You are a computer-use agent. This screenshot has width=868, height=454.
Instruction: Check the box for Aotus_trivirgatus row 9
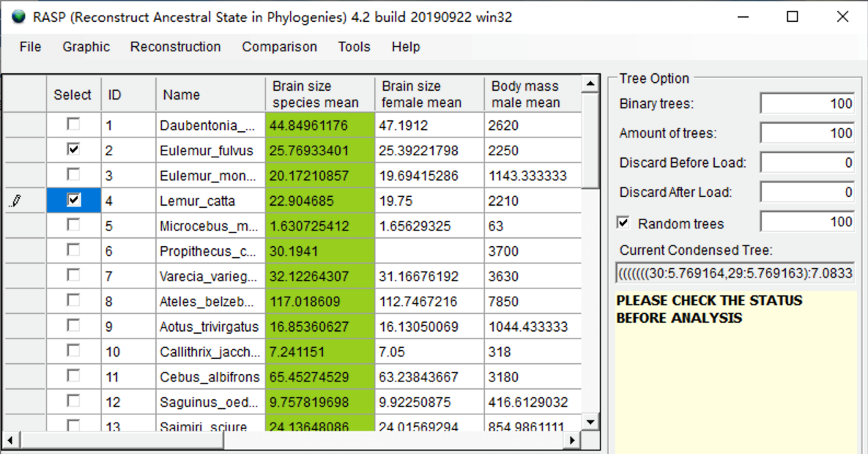click(x=73, y=325)
